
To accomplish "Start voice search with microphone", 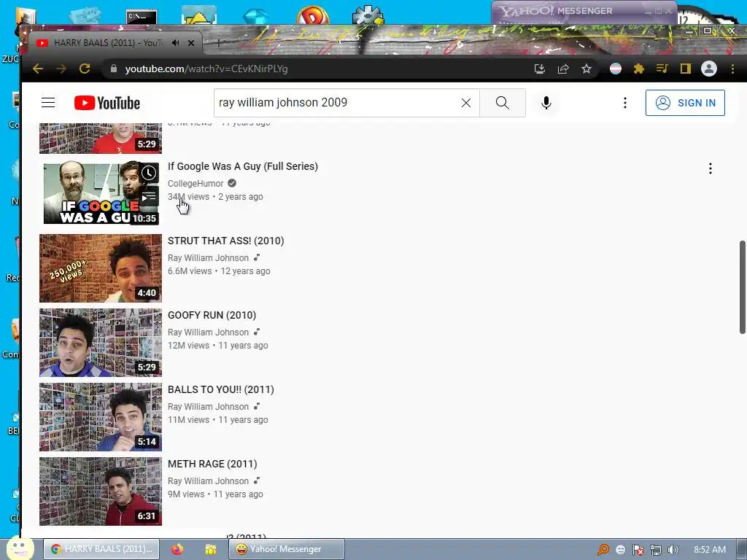I will tap(546, 103).
